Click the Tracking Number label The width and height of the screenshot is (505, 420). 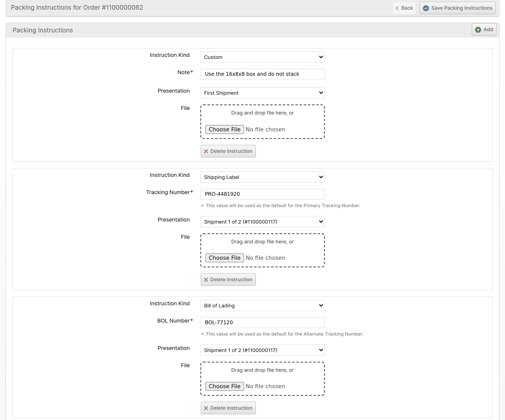[168, 192]
